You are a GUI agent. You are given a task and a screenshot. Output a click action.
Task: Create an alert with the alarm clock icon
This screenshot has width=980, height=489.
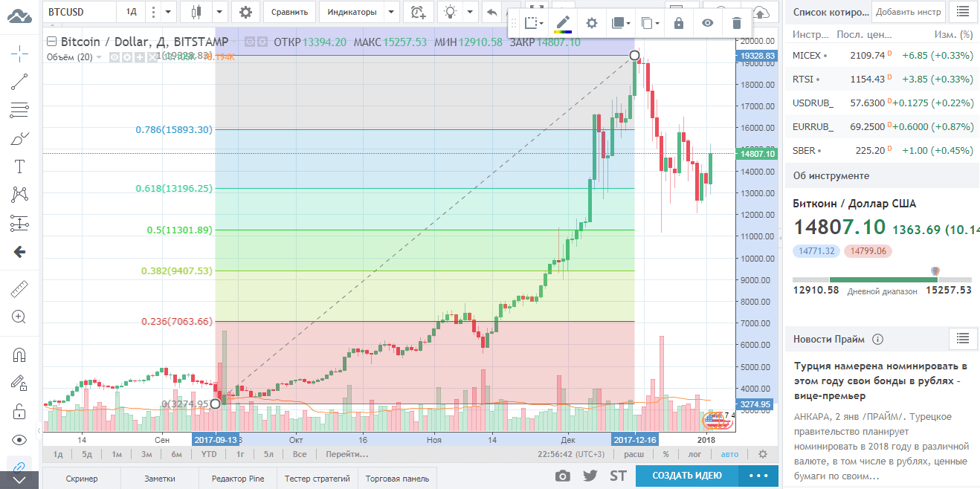(418, 12)
